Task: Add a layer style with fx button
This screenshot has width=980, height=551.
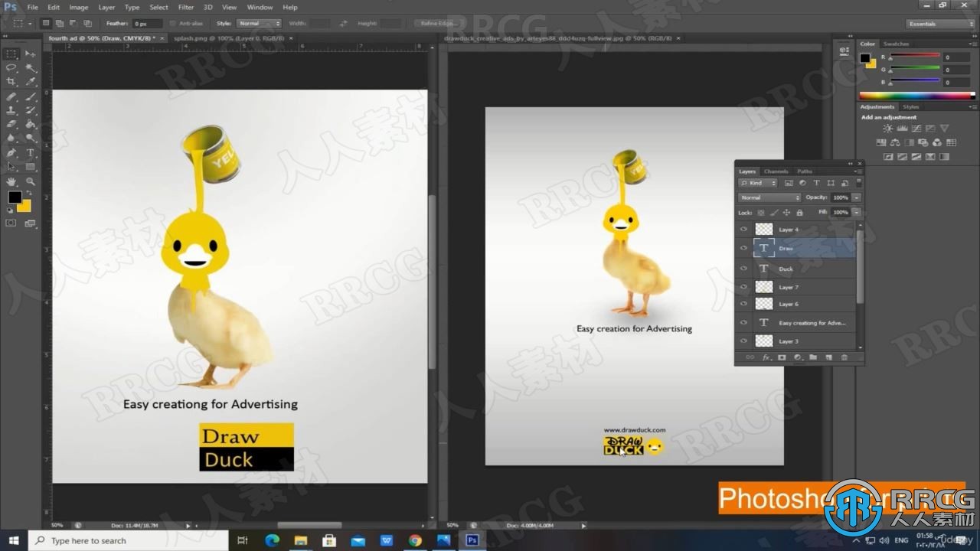Action: [x=766, y=357]
